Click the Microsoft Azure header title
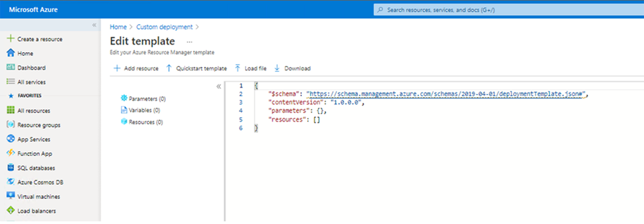644x224 pixels. click(x=33, y=10)
